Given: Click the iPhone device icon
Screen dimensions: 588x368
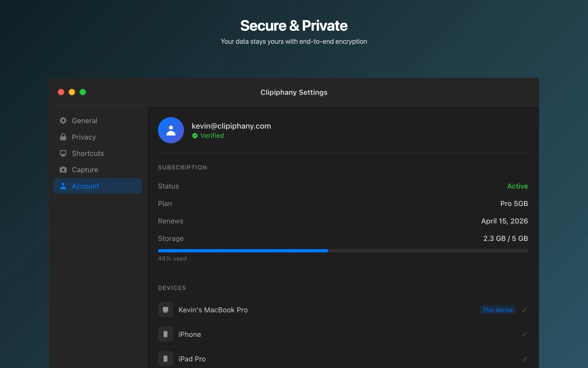Looking at the screenshot, I should pyautogui.click(x=165, y=334).
